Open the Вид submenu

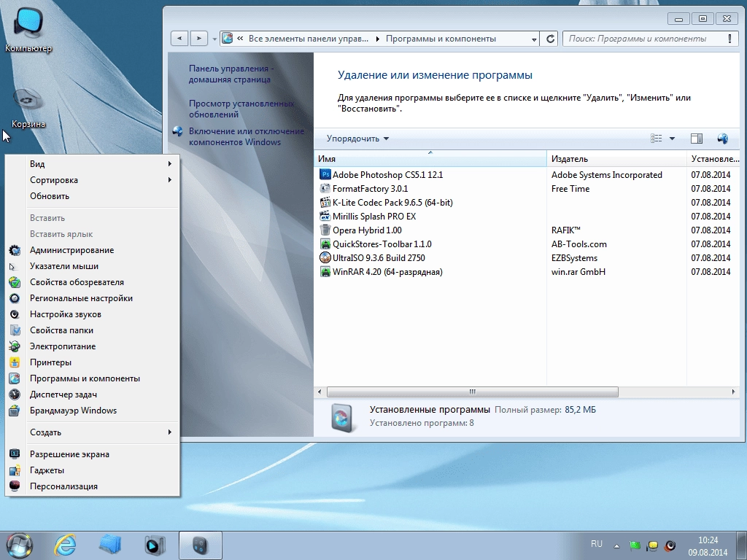pos(93,164)
